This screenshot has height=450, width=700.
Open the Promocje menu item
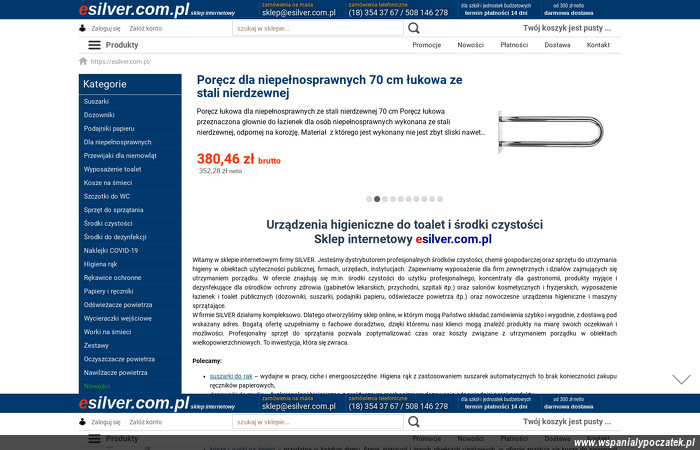tap(426, 45)
